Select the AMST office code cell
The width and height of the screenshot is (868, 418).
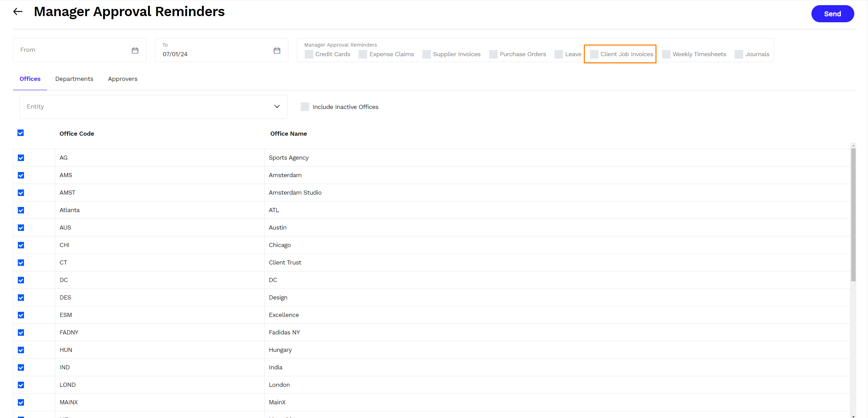point(160,193)
